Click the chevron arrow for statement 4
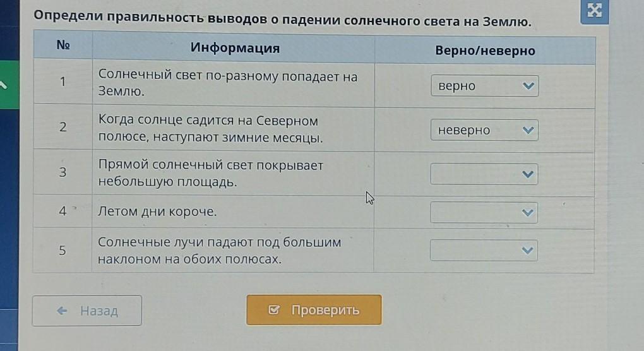The width and height of the screenshot is (644, 351). 528,213
